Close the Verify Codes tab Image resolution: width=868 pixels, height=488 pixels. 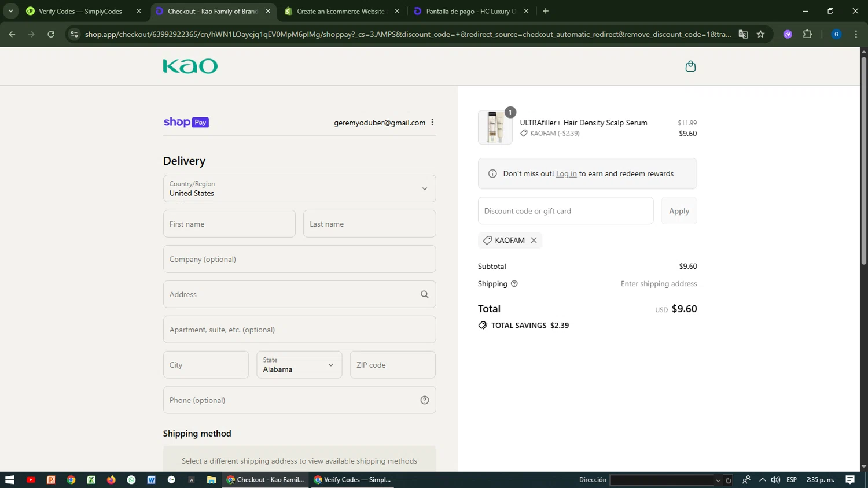(139, 11)
